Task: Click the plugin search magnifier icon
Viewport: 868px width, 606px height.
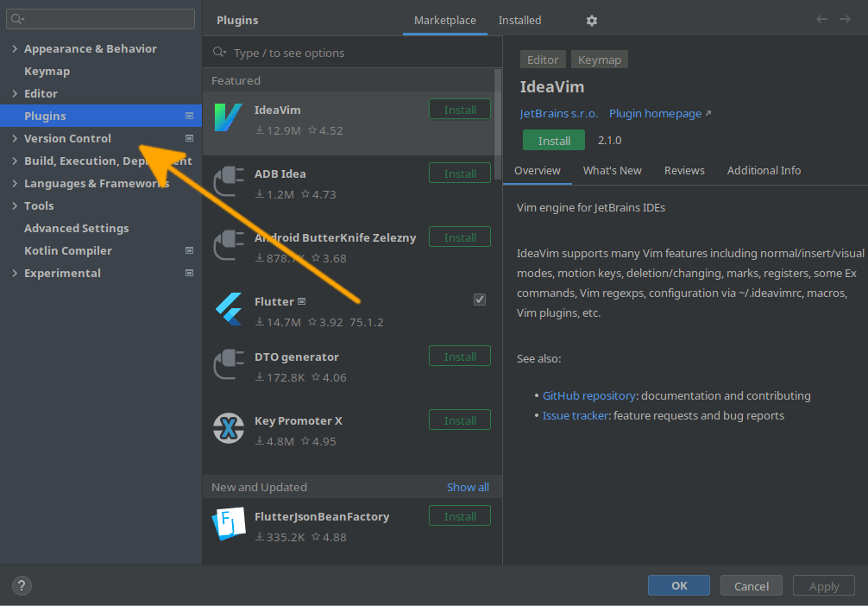Action: [219, 52]
